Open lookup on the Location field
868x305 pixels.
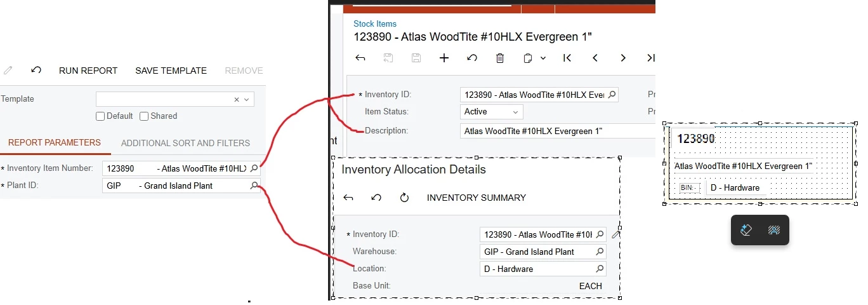pos(600,269)
